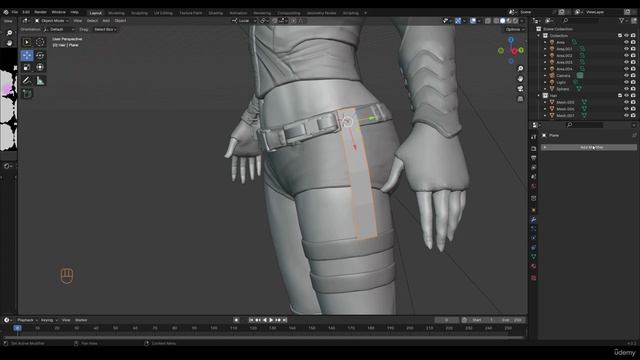Toggle eye for Mesh.005 row
Image resolution: width=640 pixels, height=360 pixels.
pyautogui.click(x=626, y=102)
